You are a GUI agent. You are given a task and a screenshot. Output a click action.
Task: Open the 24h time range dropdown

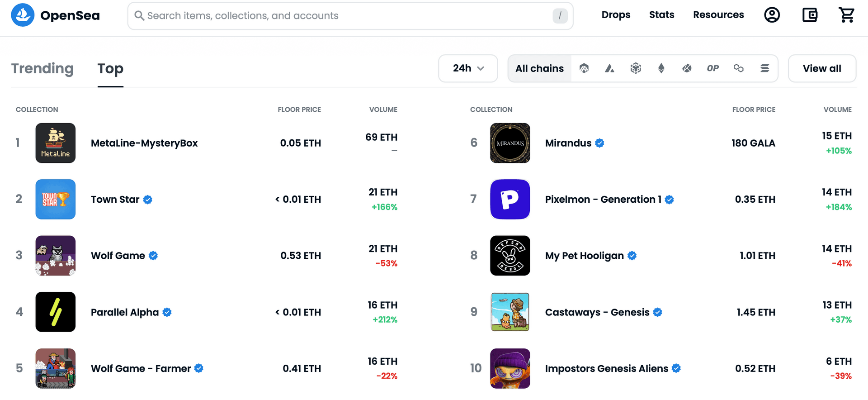(468, 68)
